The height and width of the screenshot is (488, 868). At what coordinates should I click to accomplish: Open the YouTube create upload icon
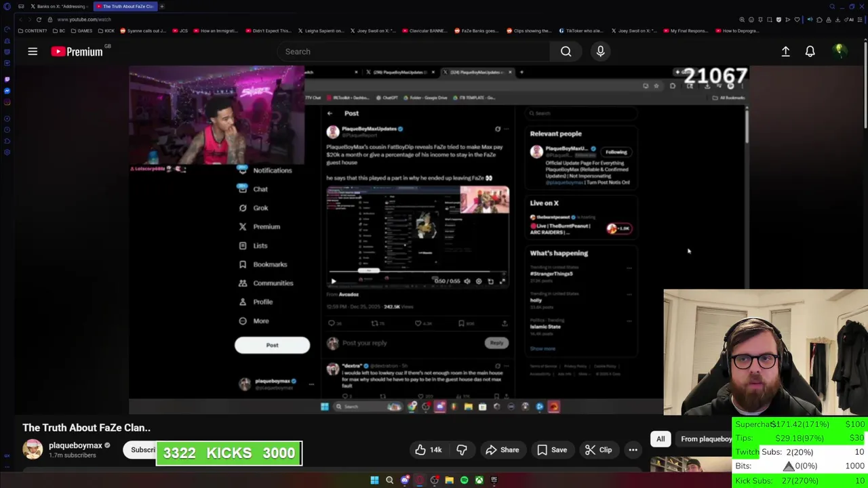[x=785, y=52]
